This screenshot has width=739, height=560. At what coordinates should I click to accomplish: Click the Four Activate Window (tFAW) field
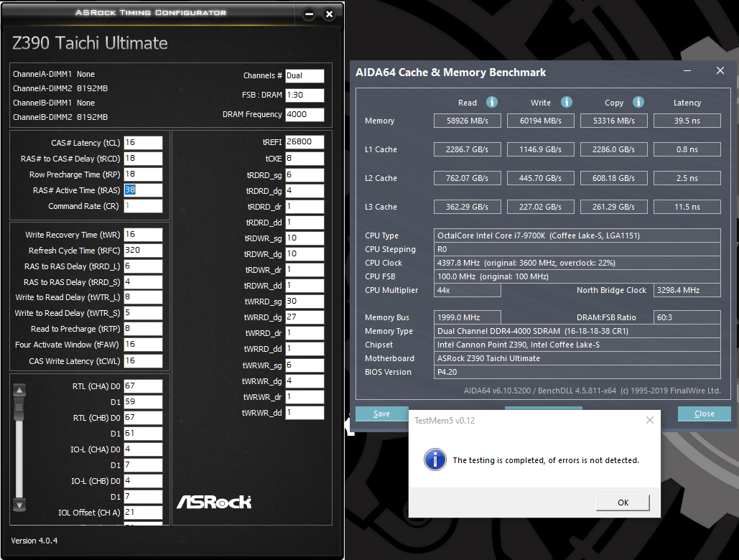click(x=144, y=345)
